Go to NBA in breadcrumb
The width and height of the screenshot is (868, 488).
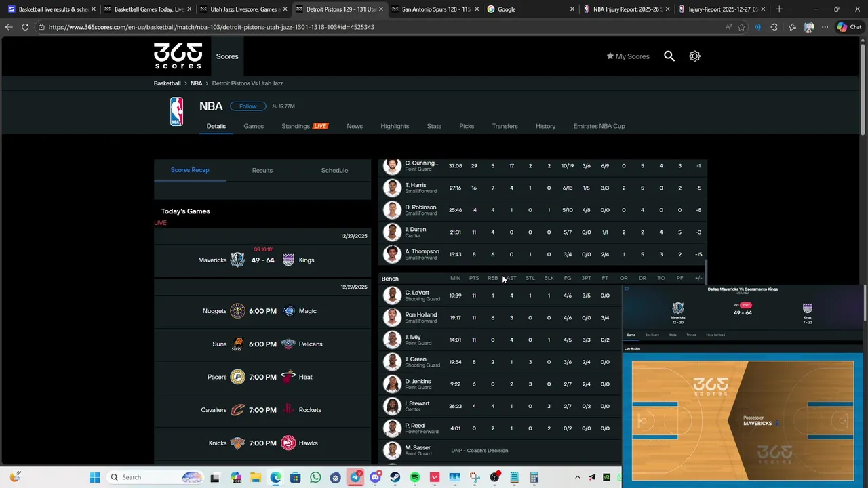tap(196, 83)
